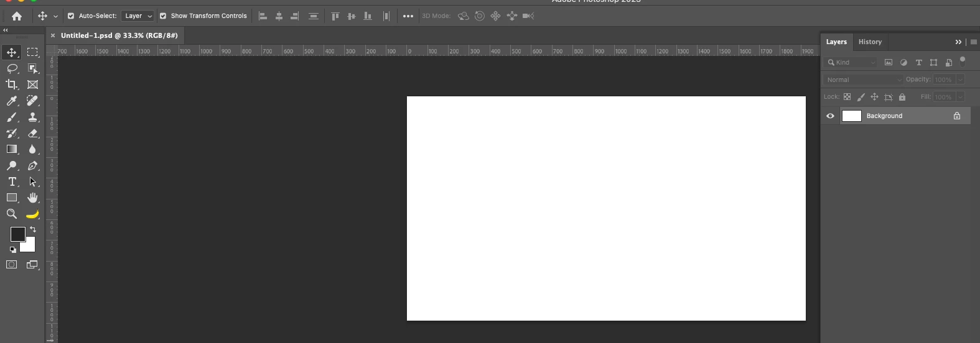Select the Hand tool
Image resolution: width=980 pixels, height=343 pixels.
coord(32,198)
